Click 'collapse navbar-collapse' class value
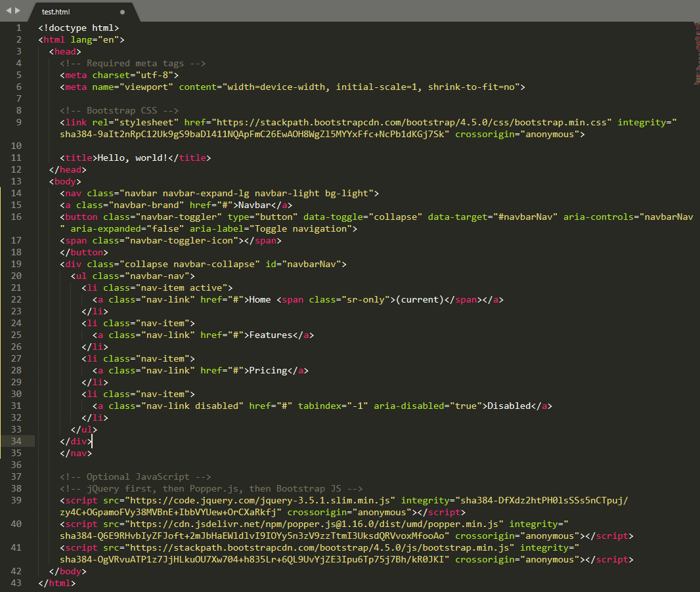Screen dimensions: 700x592 189,264
